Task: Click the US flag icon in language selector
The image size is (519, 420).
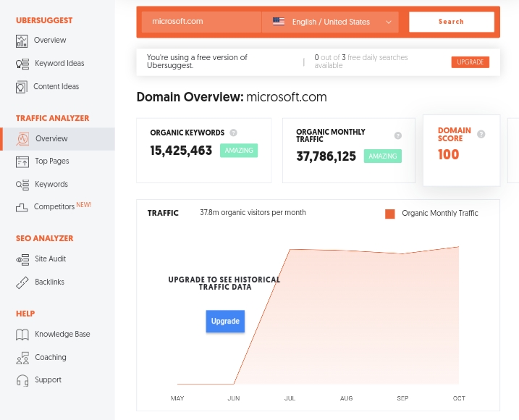Action: 279,22
